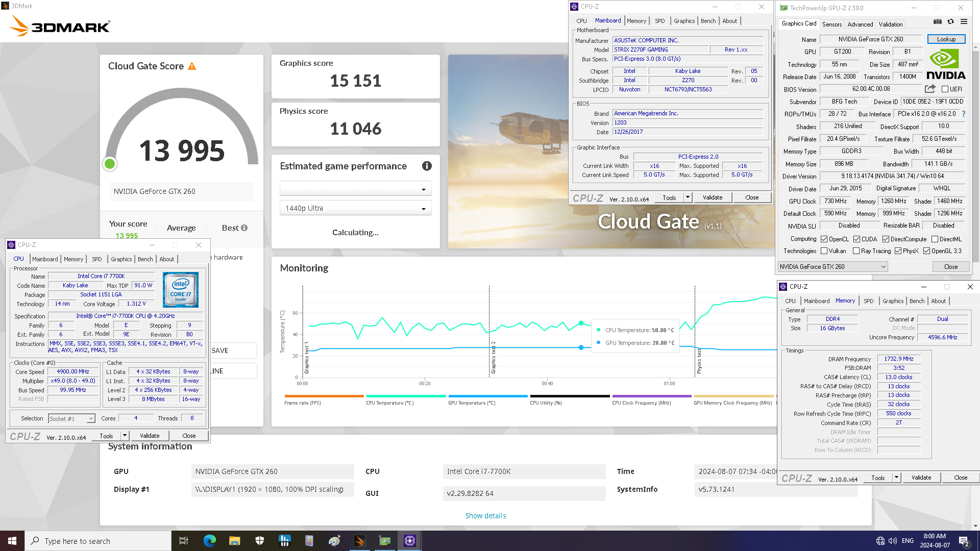
Task: Click the Intel Core i7 badge in CPU-Z
Action: [x=181, y=289]
